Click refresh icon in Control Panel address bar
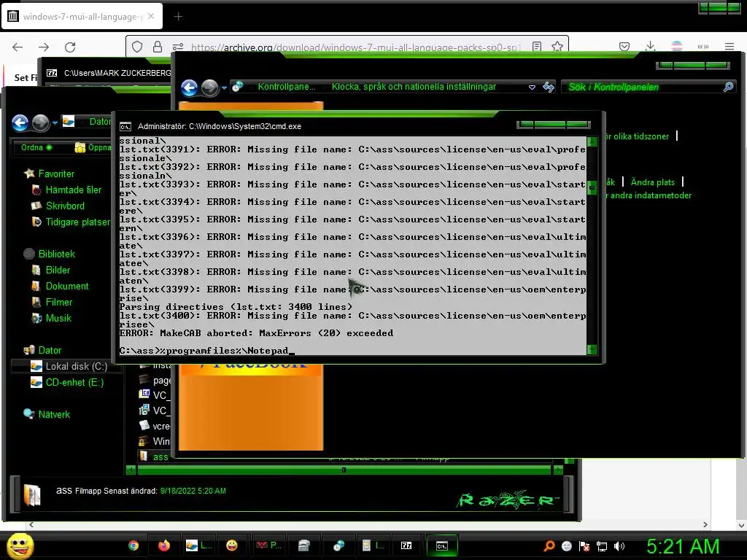Viewport: 747px width, 560px height. click(549, 87)
